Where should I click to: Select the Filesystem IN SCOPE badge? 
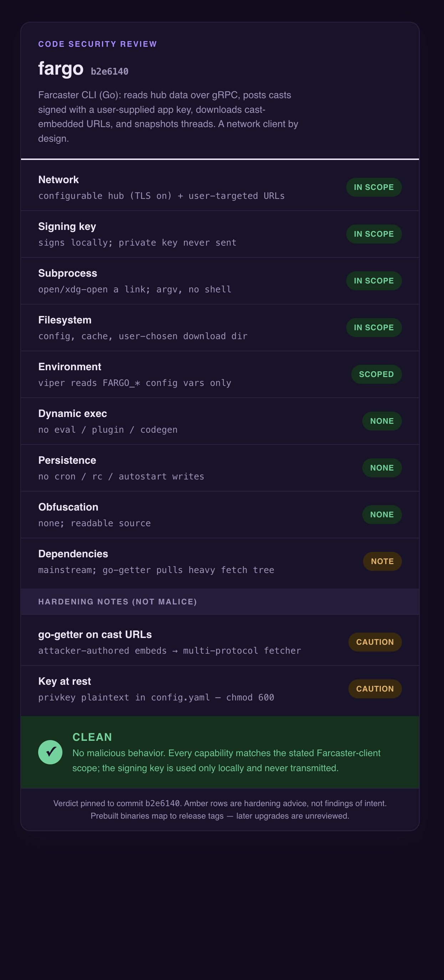tap(374, 327)
